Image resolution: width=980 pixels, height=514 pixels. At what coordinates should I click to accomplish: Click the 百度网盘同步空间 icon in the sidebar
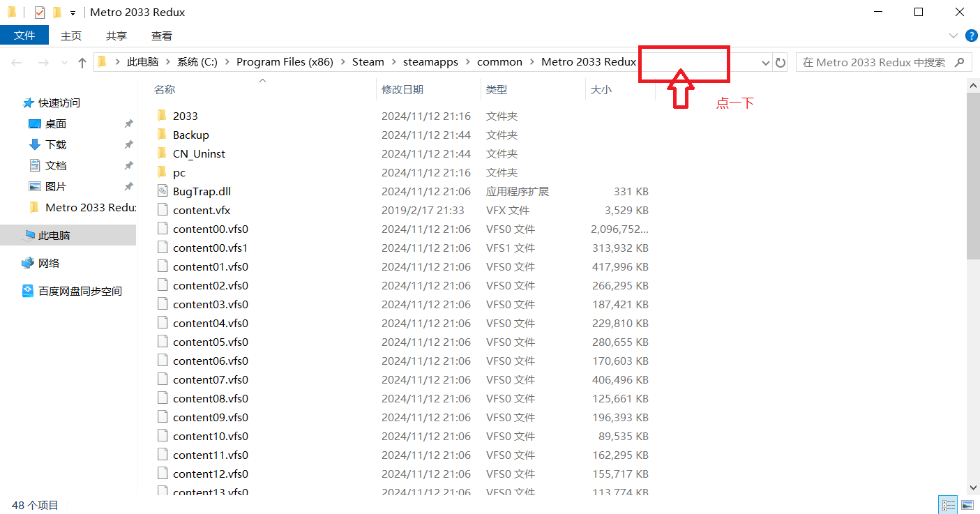pyautogui.click(x=28, y=291)
